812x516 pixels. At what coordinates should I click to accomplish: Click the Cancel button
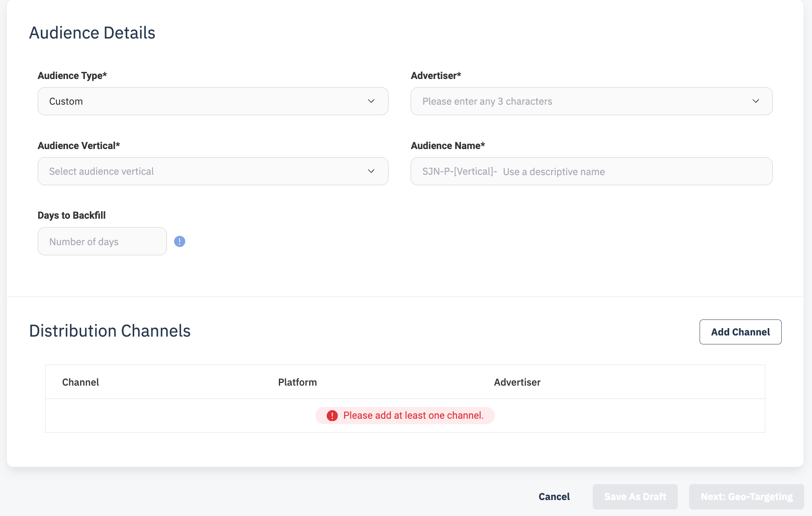[x=554, y=497]
